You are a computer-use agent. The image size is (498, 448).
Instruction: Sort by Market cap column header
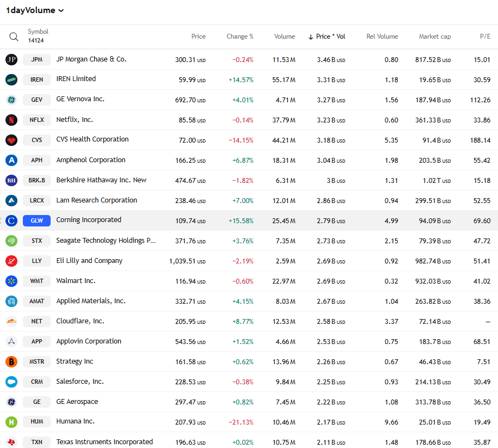(435, 36)
